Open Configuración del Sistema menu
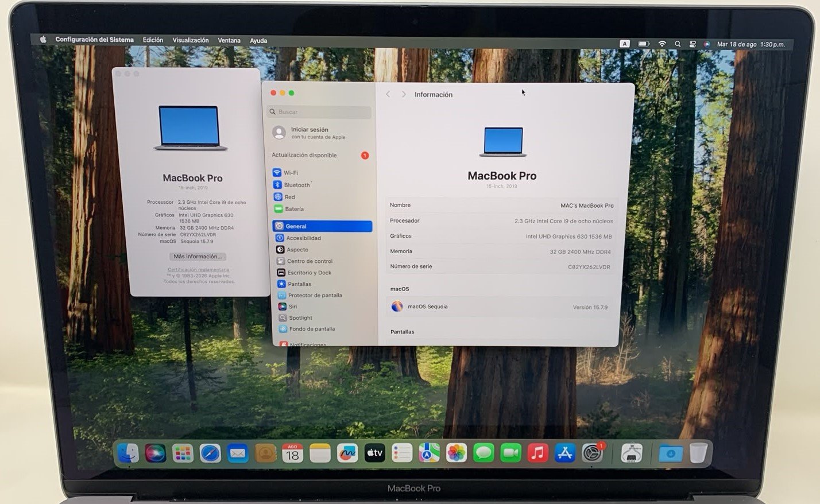820x504 pixels. [94, 40]
